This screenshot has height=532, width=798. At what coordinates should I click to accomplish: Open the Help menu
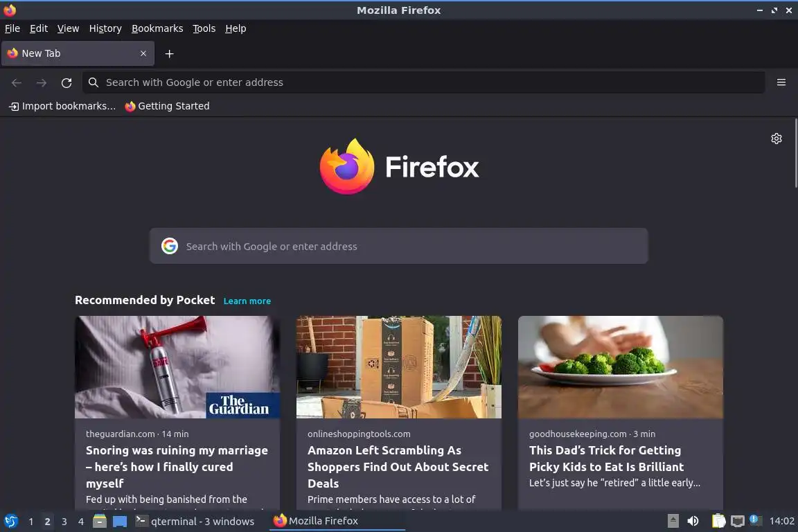click(x=236, y=28)
